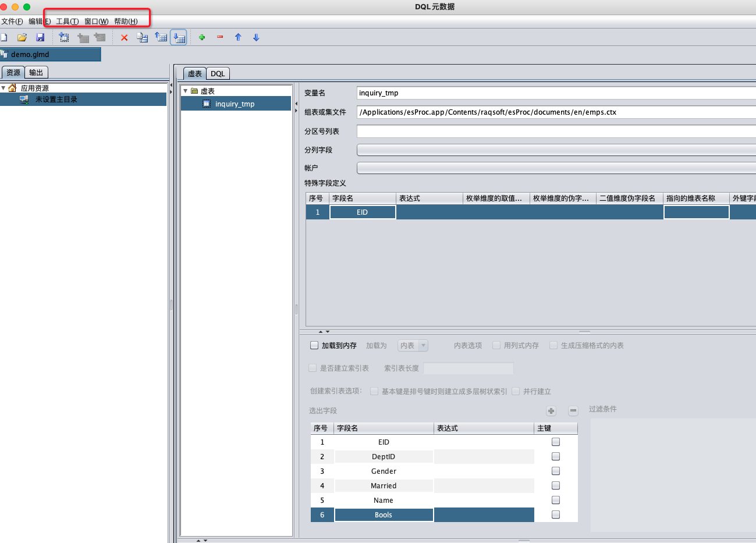
Task: Open the 工具(T) menu
Action: tap(67, 22)
